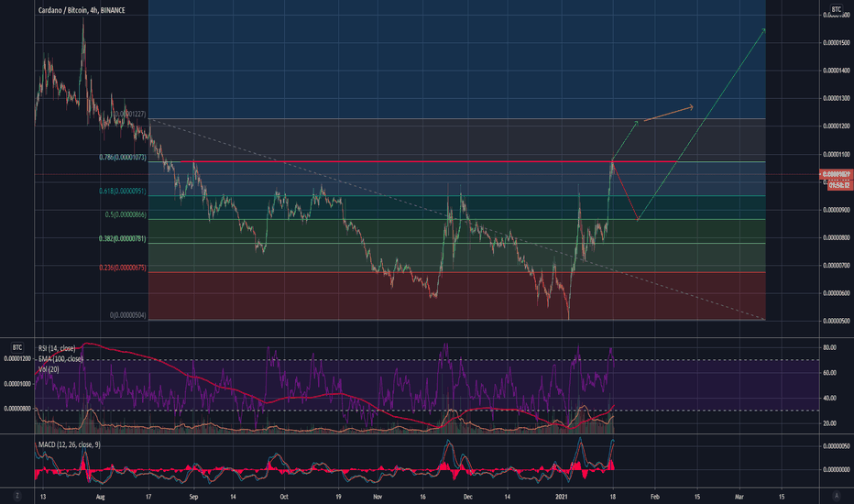
Task: Click the 2021 date on time axis
Action: point(562,497)
